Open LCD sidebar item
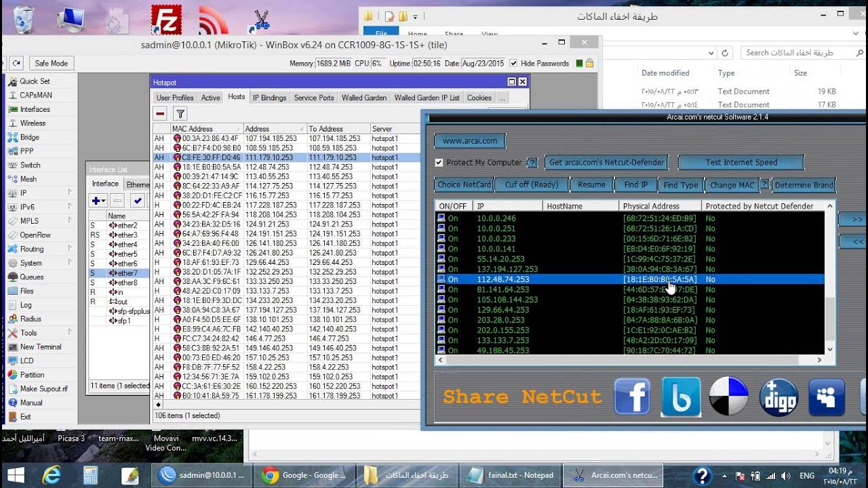This screenshot has height=488, width=868. point(26,361)
